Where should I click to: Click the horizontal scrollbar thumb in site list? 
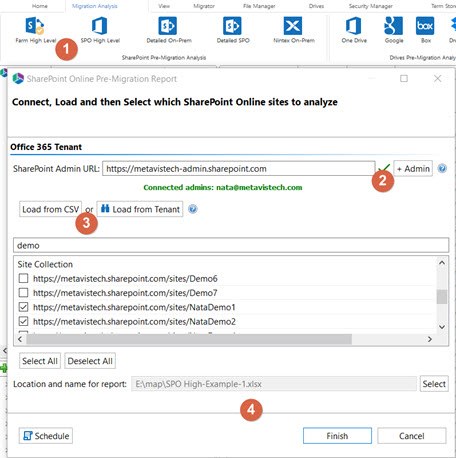(189, 339)
